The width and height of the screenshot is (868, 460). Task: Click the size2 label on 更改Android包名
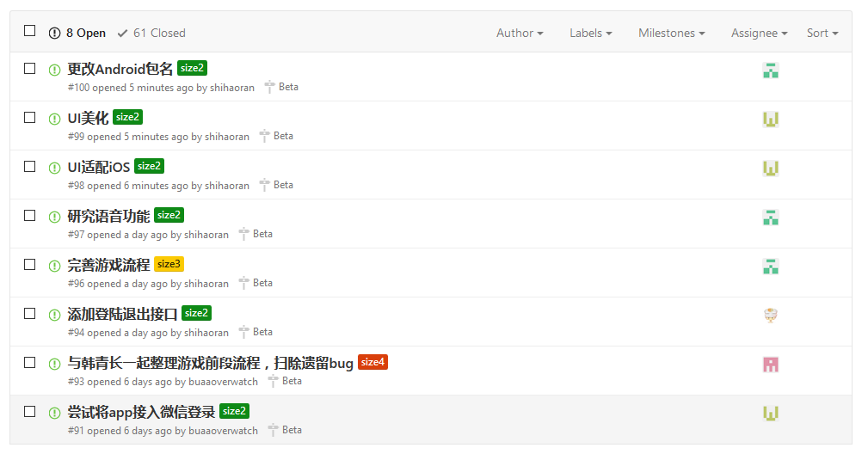click(x=192, y=68)
